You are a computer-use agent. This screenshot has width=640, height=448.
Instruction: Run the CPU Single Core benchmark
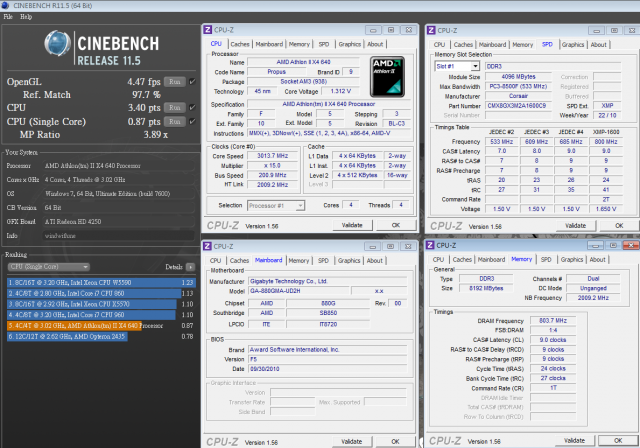(175, 122)
